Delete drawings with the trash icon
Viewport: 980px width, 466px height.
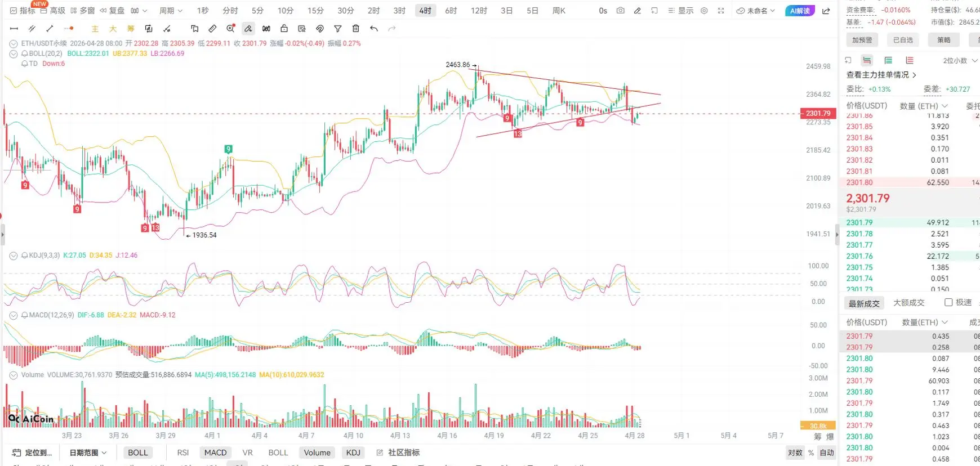pyautogui.click(x=356, y=29)
